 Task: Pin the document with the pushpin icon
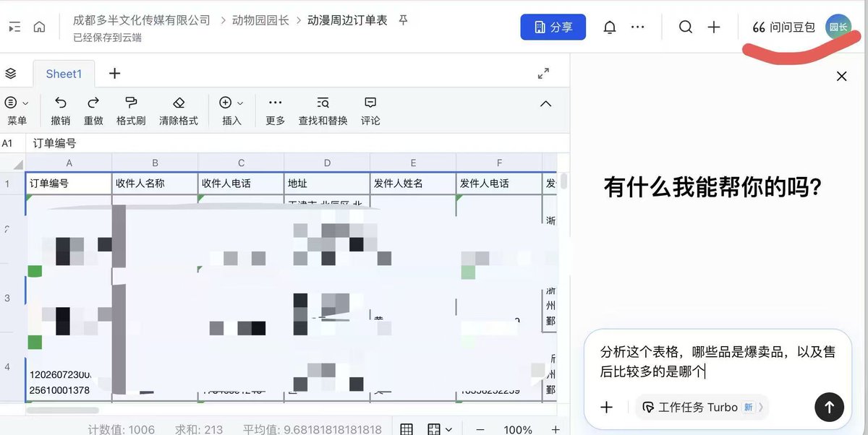click(404, 20)
